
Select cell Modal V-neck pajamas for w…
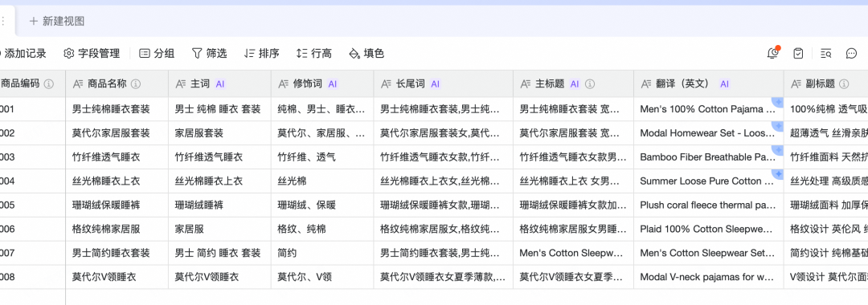pyautogui.click(x=709, y=277)
